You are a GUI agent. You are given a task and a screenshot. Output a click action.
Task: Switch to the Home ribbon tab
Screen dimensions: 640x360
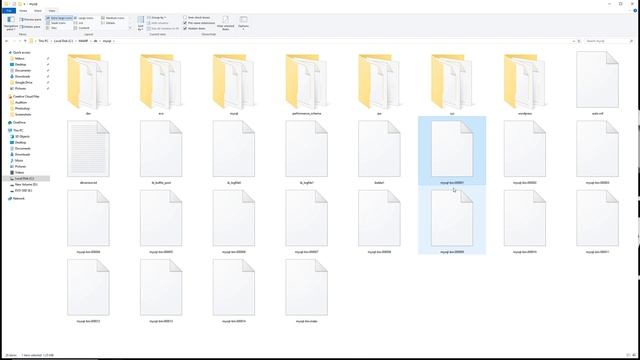pos(23,11)
